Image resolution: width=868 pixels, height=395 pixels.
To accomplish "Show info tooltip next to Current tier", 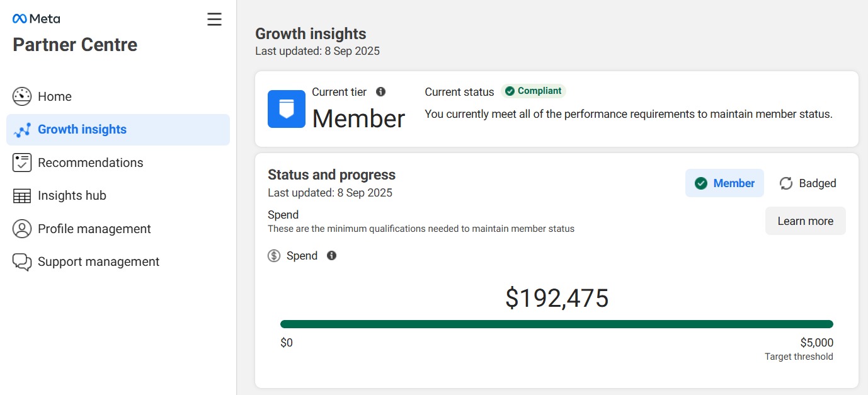I will (x=380, y=92).
